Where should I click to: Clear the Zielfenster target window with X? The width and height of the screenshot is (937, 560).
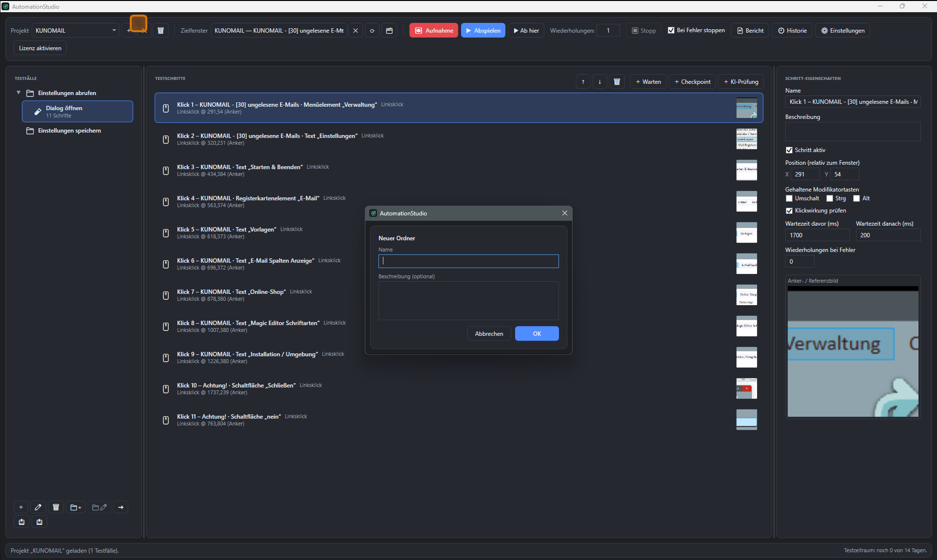tap(356, 31)
